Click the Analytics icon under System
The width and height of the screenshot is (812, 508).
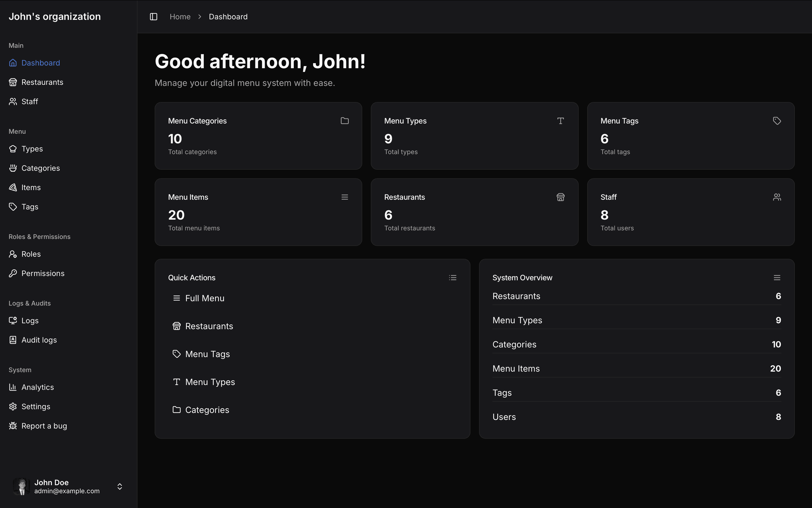point(13,387)
